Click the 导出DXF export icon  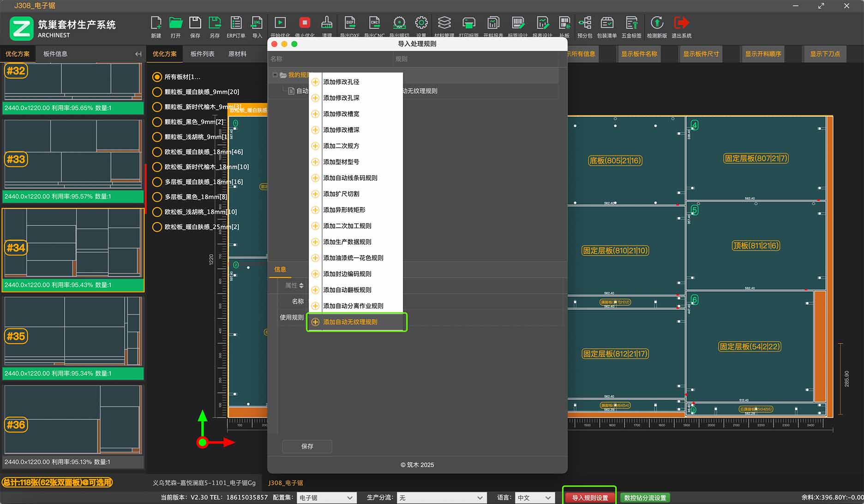350,23
